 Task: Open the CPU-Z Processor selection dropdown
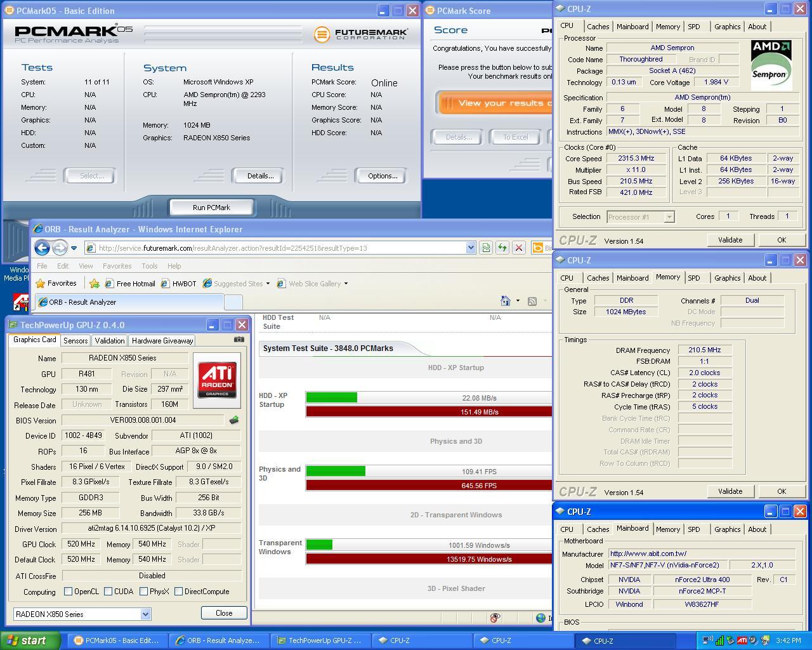tap(669, 217)
